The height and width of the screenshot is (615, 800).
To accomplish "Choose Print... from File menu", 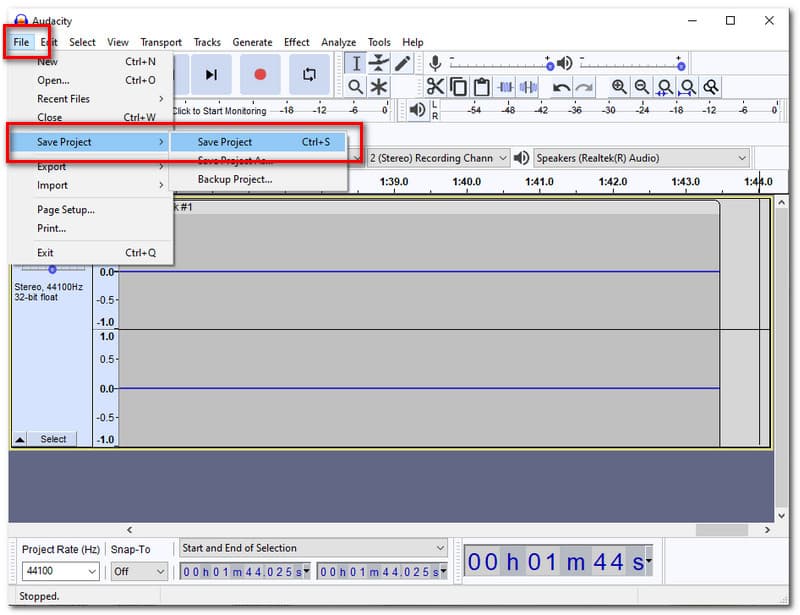I will pyautogui.click(x=92, y=228).
